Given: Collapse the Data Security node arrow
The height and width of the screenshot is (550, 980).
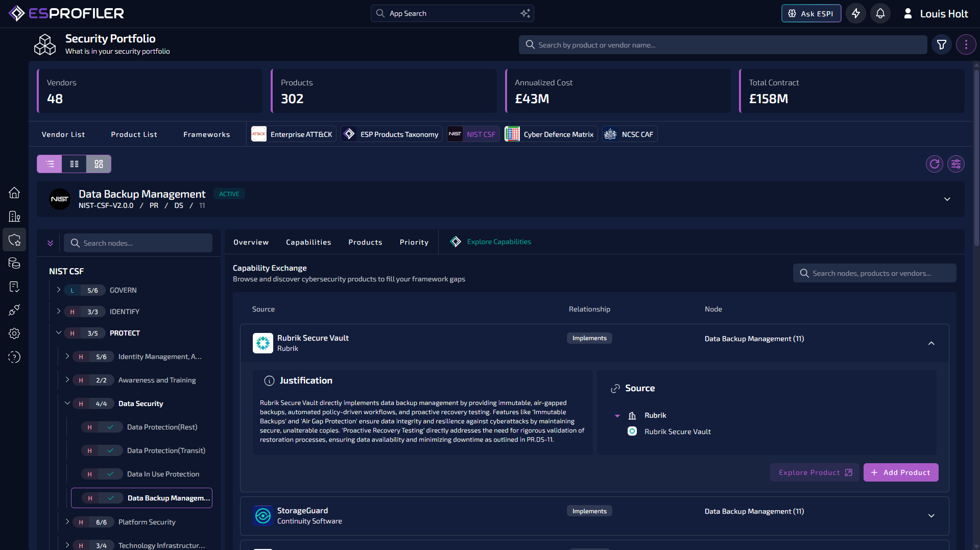Looking at the screenshot, I should (x=67, y=403).
